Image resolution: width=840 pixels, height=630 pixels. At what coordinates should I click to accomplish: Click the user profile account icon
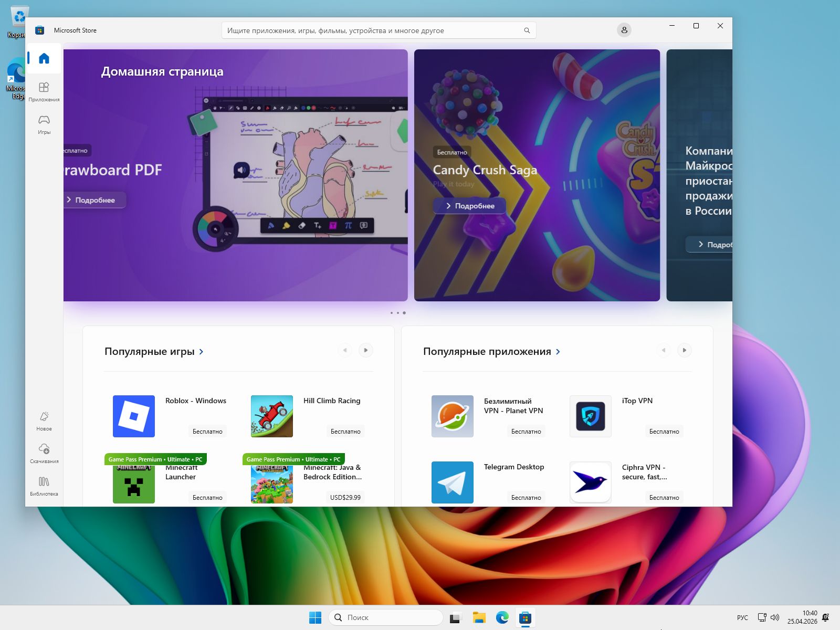click(624, 30)
